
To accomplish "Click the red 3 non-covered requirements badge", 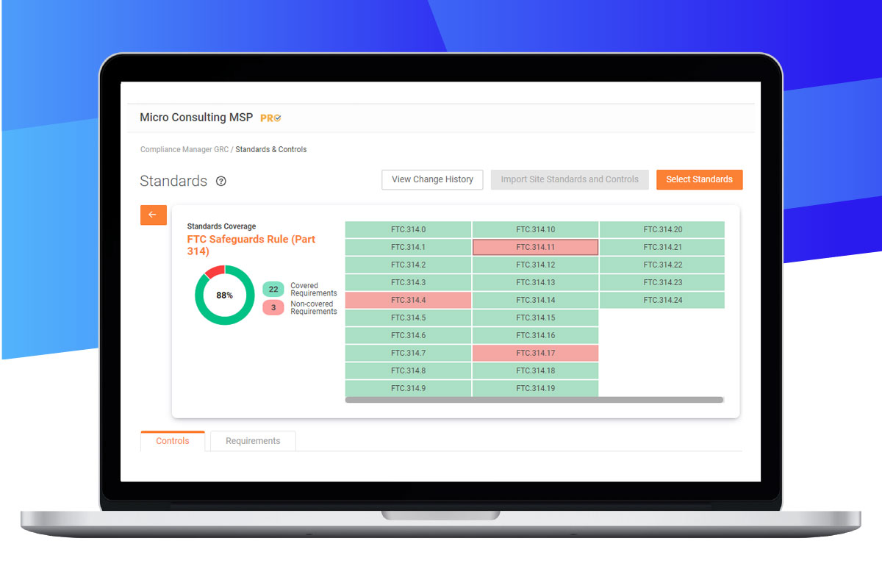I will pyautogui.click(x=273, y=308).
